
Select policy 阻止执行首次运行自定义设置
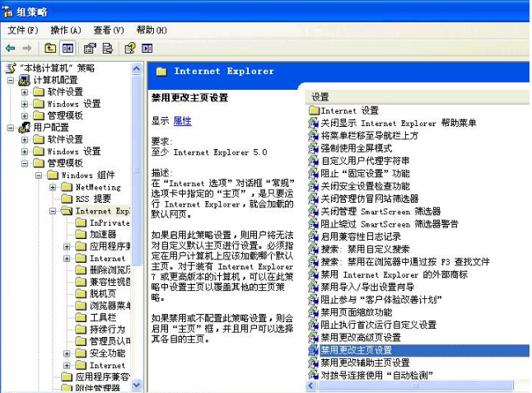click(378, 325)
